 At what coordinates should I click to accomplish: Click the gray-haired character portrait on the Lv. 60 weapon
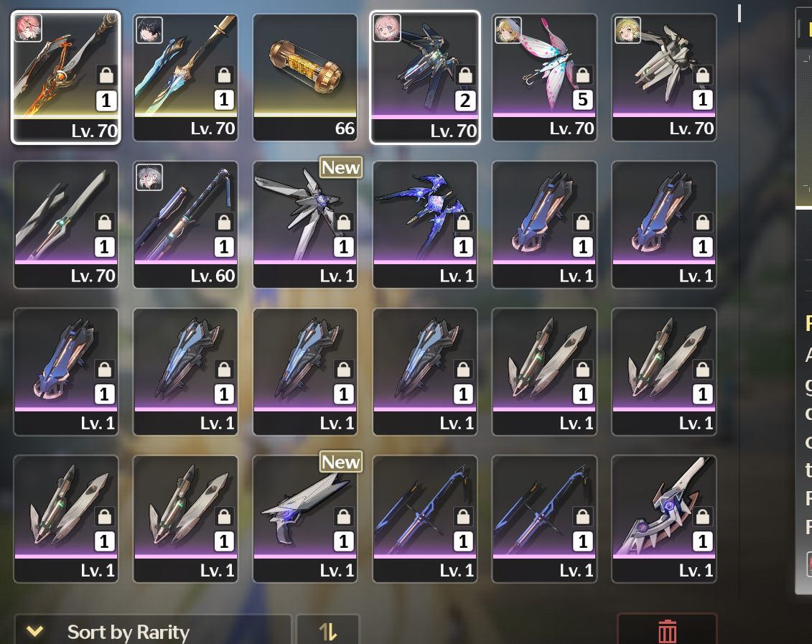tap(149, 177)
